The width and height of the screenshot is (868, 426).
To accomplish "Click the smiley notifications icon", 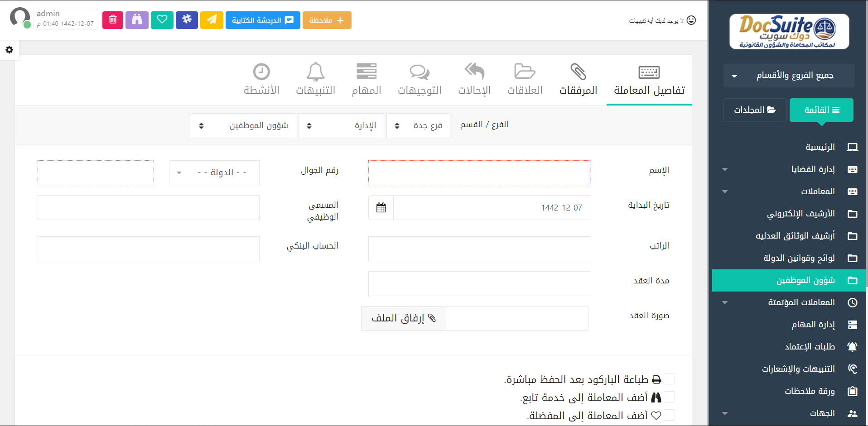I will 691,20.
